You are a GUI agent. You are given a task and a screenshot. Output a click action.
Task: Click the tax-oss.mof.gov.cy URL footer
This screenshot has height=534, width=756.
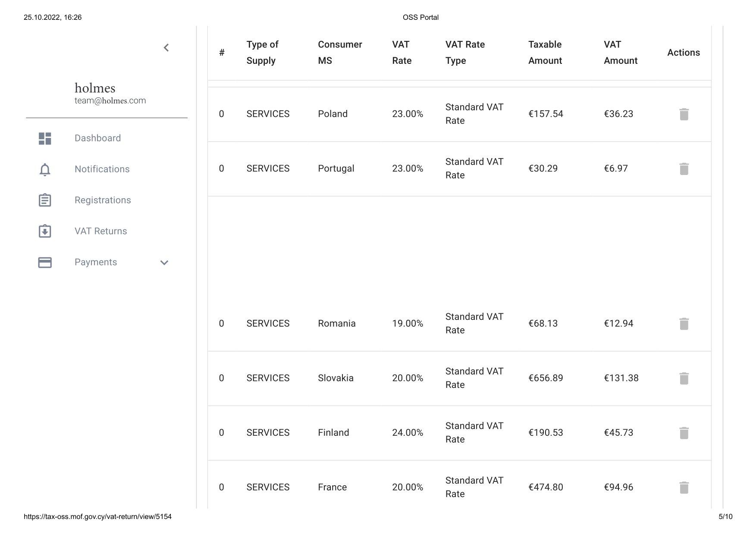pyautogui.click(x=97, y=516)
